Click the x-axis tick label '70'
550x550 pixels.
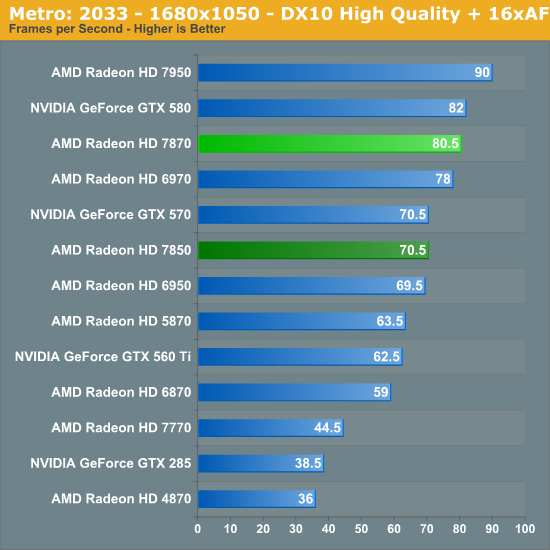[x=427, y=529]
